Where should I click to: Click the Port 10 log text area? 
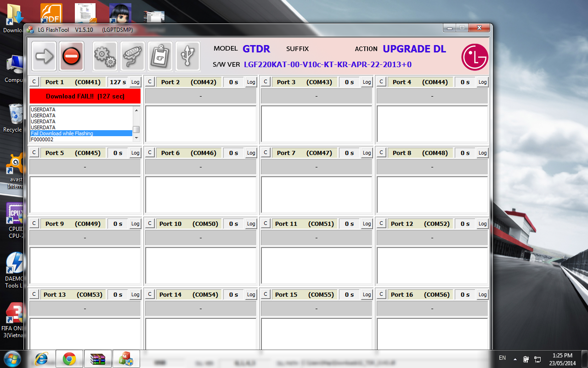coord(201,265)
